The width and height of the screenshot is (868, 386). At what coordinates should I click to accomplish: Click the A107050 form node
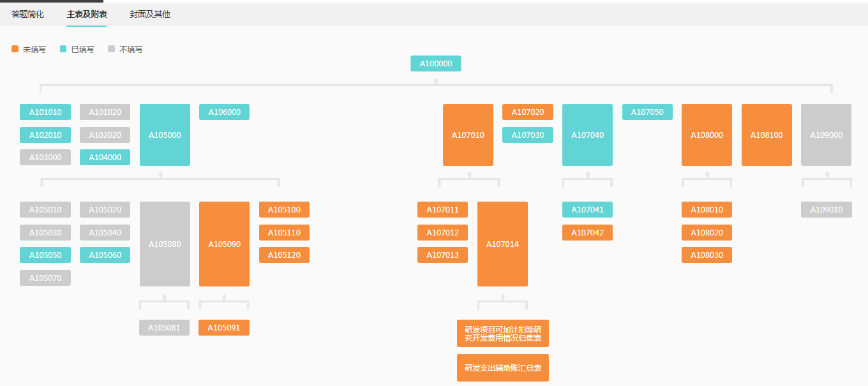(647, 112)
